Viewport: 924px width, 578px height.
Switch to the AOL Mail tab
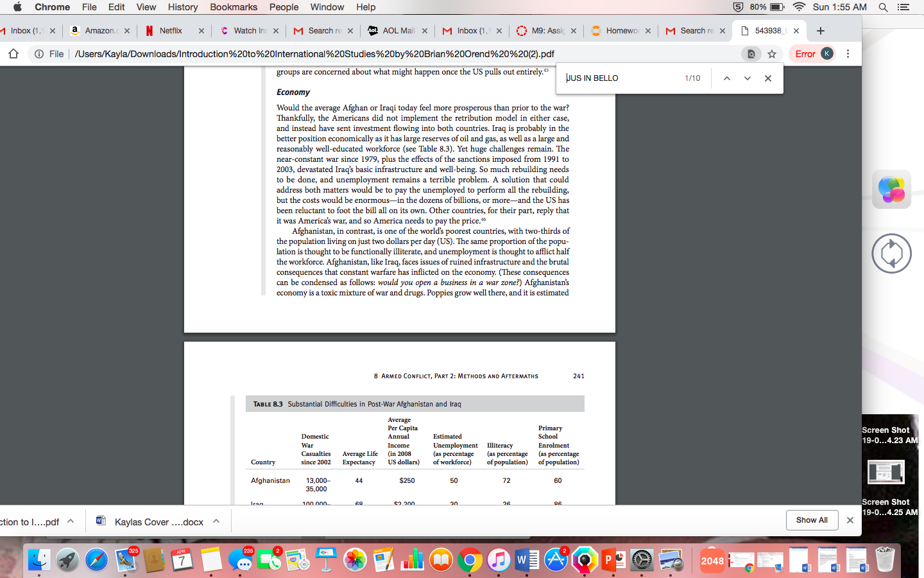coord(395,31)
